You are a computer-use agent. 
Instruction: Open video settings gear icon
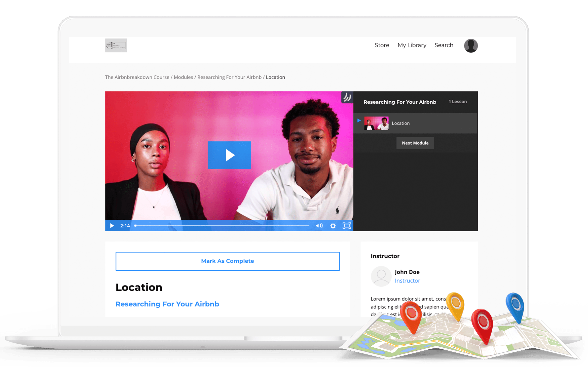[x=333, y=226]
